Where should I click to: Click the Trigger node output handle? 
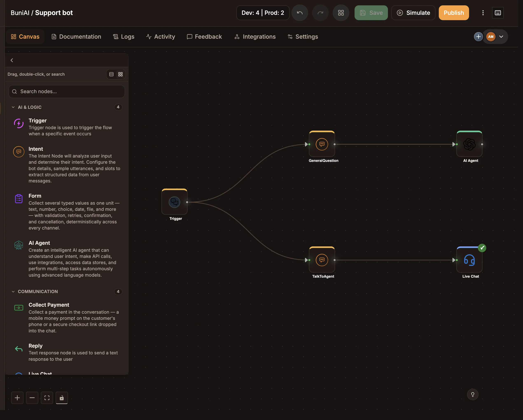pos(187,202)
